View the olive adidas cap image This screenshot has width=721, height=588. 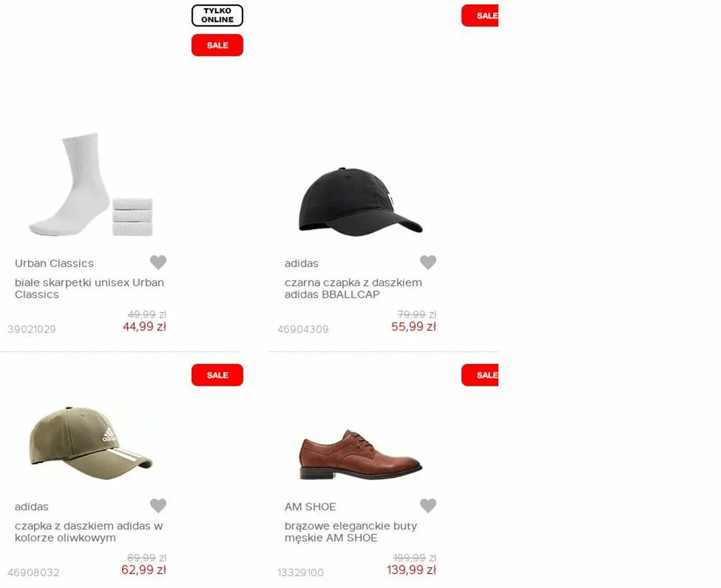[x=91, y=443]
